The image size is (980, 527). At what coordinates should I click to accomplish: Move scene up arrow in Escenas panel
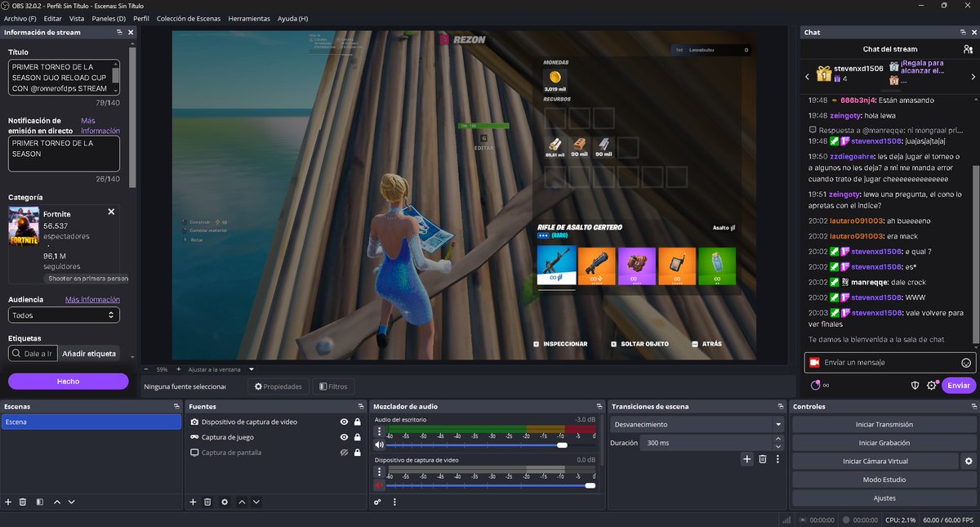click(x=57, y=502)
